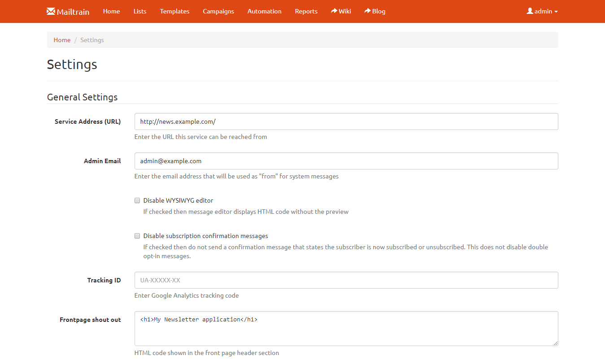Click the 'HTML code shown in the front page' hint
This screenshot has height=364, width=605.
207,353
